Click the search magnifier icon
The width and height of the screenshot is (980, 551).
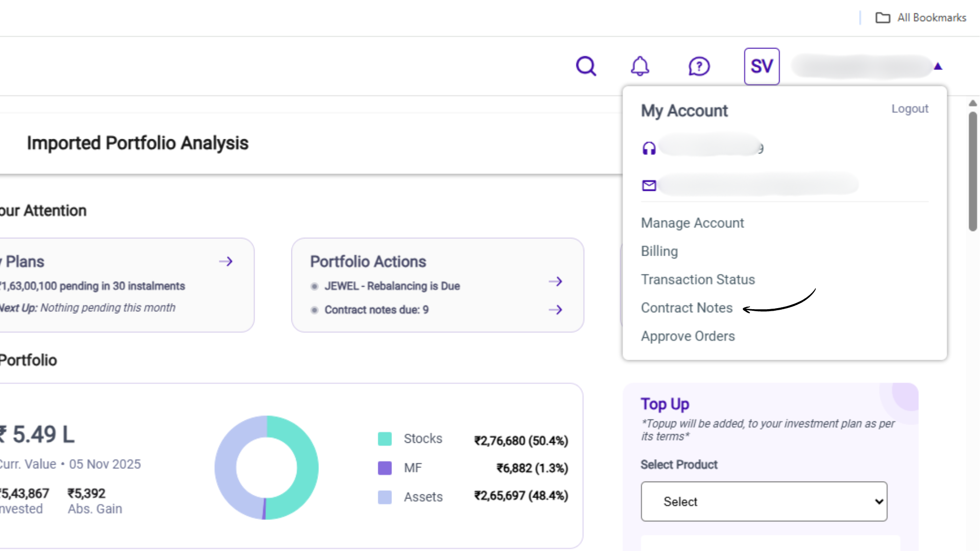point(586,66)
